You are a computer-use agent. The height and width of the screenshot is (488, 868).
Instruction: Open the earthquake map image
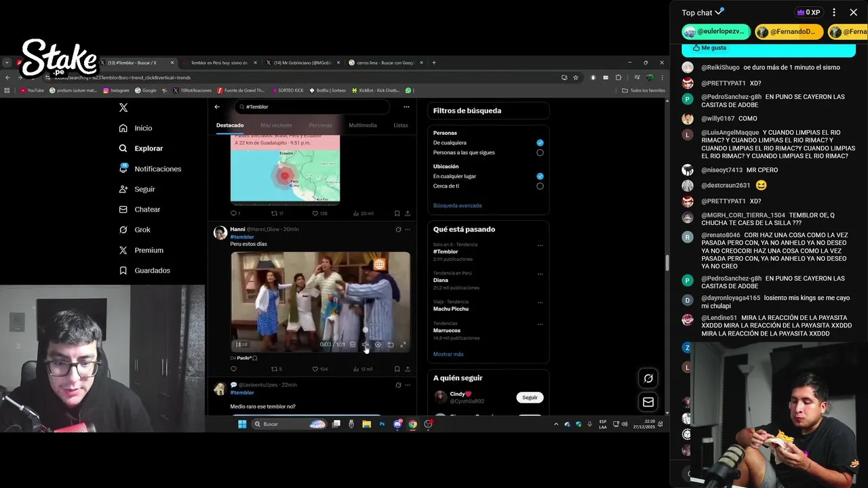[x=285, y=168]
